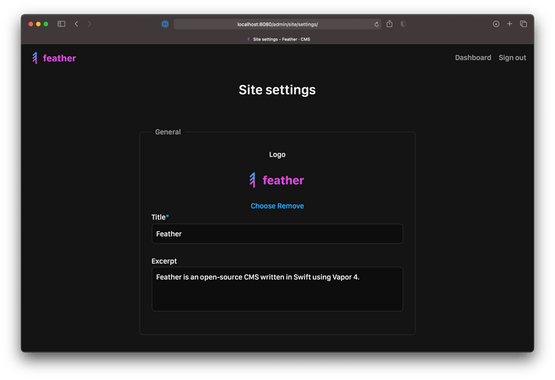Click the feather logo preview image
Screen dimensions: 555x380
[277, 180]
